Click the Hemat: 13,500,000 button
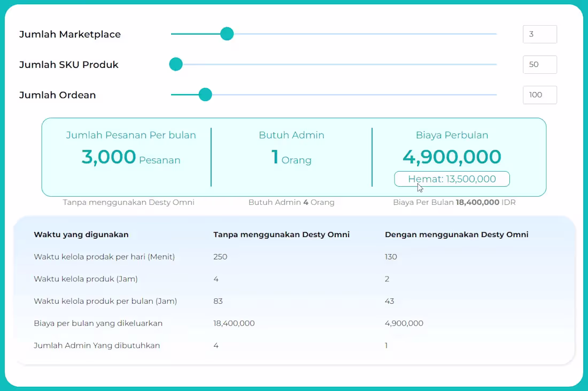The image size is (588, 391). pyautogui.click(x=452, y=179)
